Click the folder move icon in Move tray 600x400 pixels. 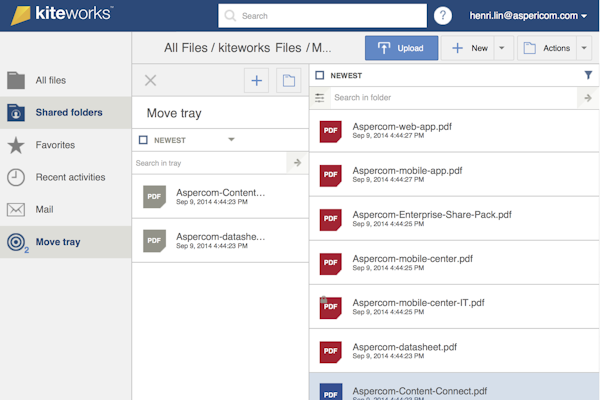[289, 80]
